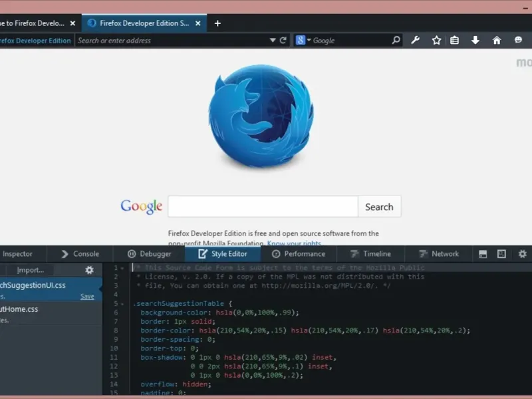Show bookmarks list icon

pyautogui.click(x=454, y=41)
